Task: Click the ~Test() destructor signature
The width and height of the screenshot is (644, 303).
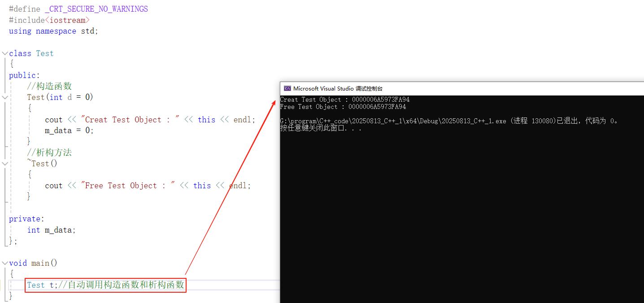Action: point(42,164)
